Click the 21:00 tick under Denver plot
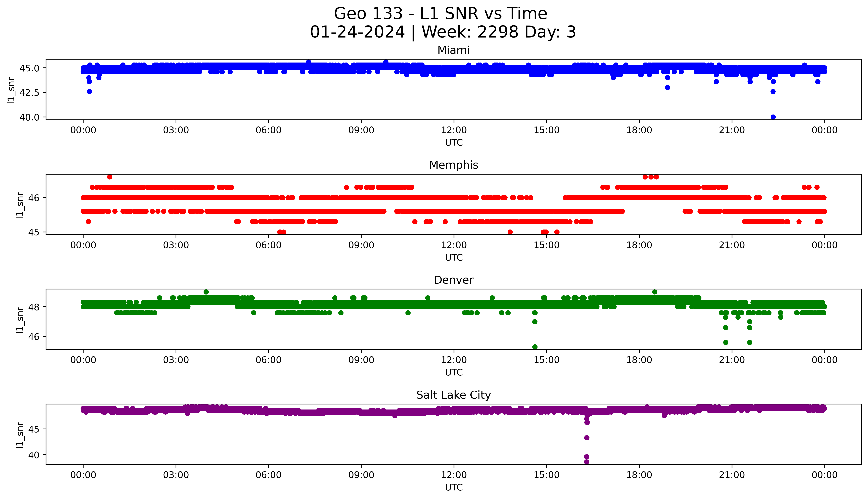The image size is (868, 499). point(732,360)
